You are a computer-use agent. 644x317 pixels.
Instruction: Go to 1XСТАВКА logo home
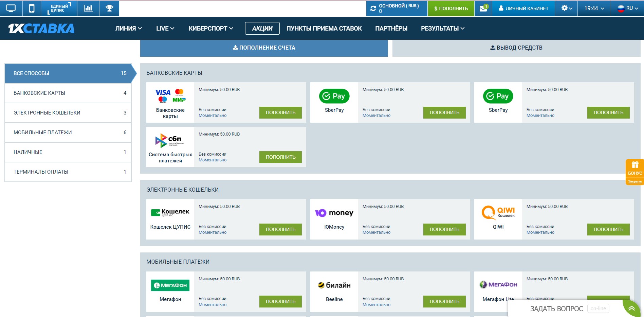click(x=41, y=29)
